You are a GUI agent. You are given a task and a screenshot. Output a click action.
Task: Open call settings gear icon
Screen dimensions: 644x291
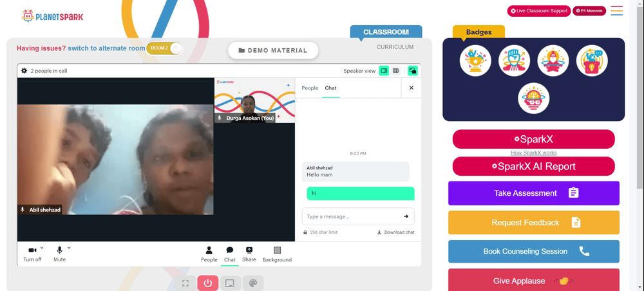[x=24, y=71]
